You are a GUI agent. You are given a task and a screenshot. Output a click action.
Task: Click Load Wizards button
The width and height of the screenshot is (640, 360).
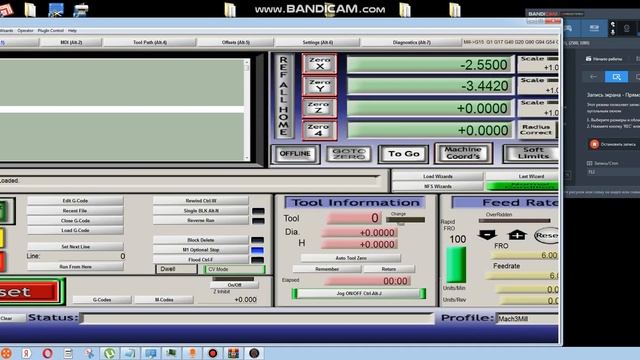[438, 176]
